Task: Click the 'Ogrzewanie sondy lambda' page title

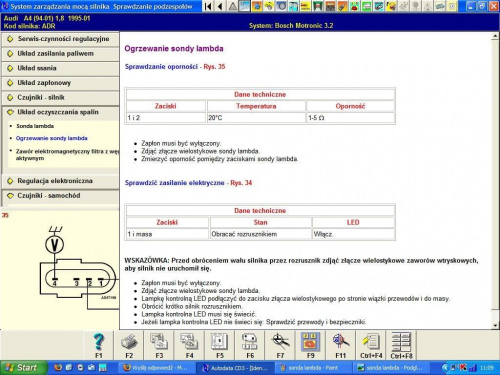Action: click(x=174, y=49)
